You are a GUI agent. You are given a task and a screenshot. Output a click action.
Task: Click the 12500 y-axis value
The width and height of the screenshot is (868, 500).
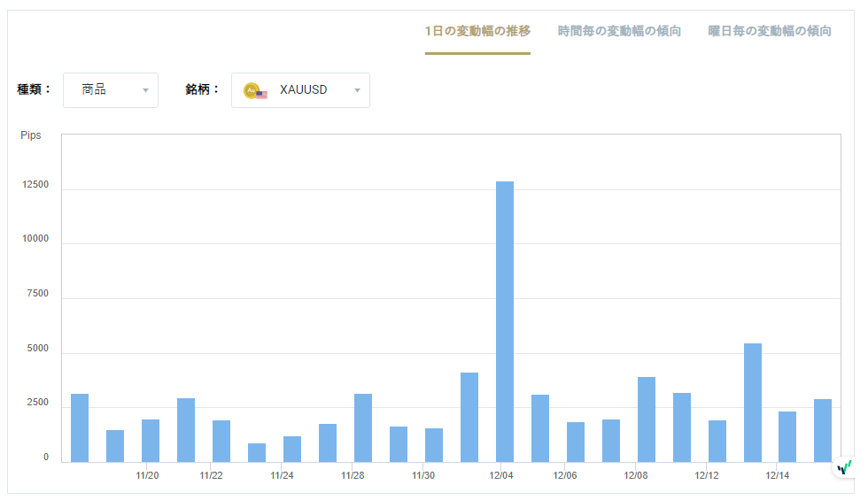[35, 185]
